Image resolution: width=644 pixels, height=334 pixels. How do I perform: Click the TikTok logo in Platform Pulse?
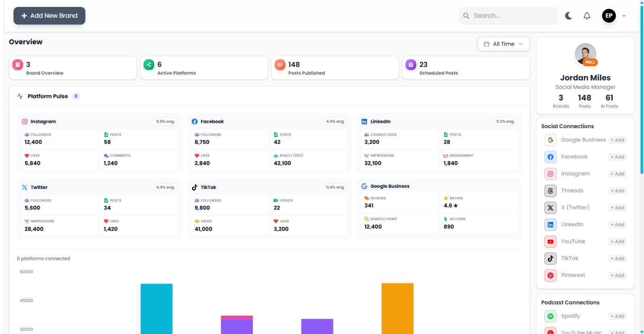(194, 187)
